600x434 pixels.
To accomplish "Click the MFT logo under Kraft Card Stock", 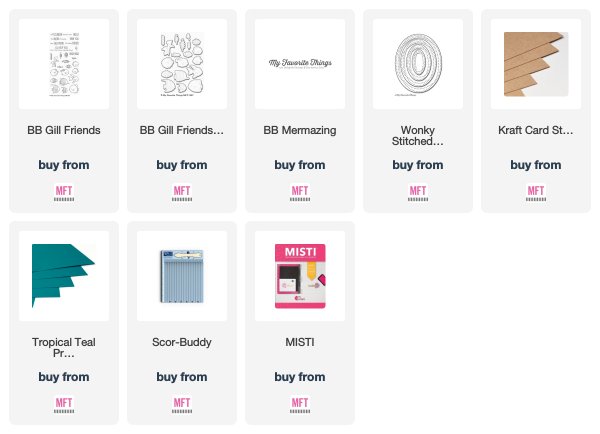I will point(536,193).
